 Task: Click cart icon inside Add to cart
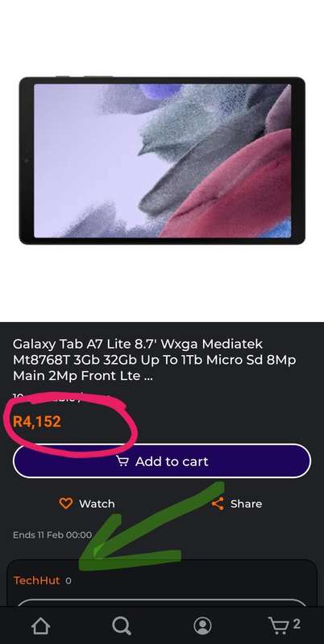(123, 461)
